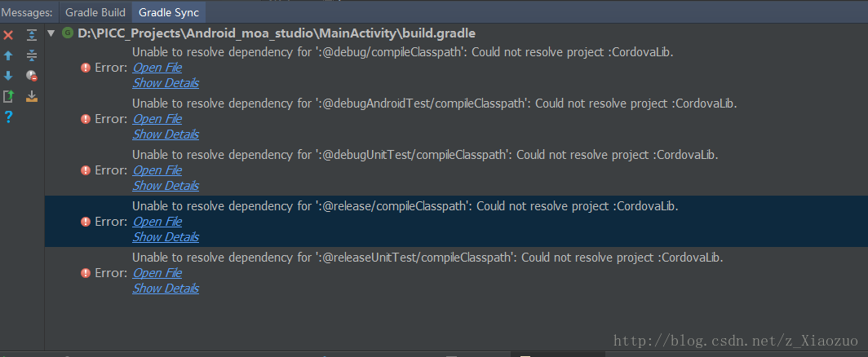
Task: Go to previous message with up arrow
Action: [x=8, y=55]
